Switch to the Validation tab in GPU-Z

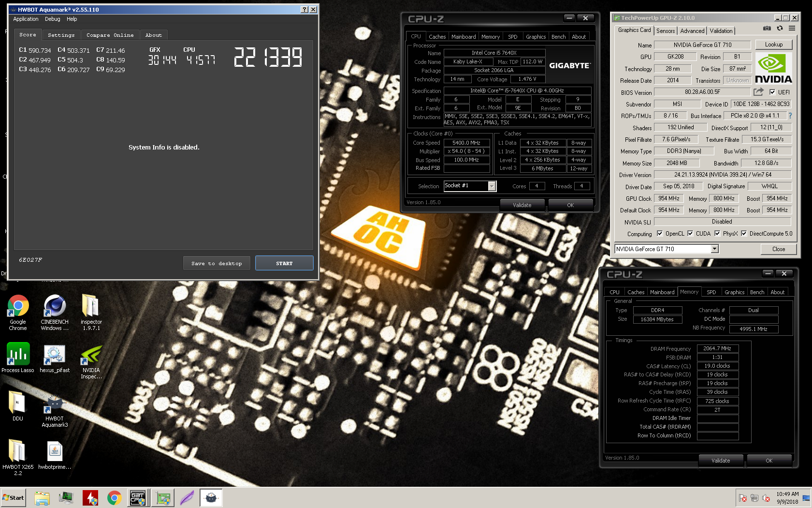(721, 31)
